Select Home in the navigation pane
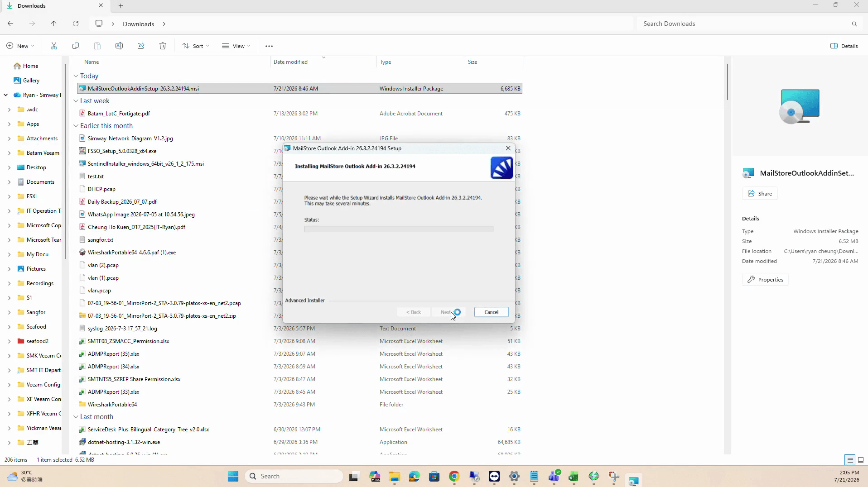 click(30, 66)
